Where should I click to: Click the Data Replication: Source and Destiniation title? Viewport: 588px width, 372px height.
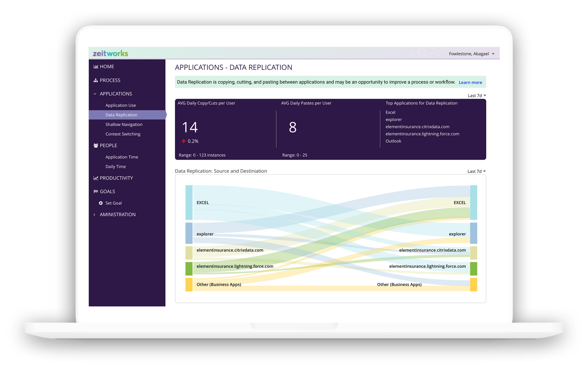coord(221,171)
